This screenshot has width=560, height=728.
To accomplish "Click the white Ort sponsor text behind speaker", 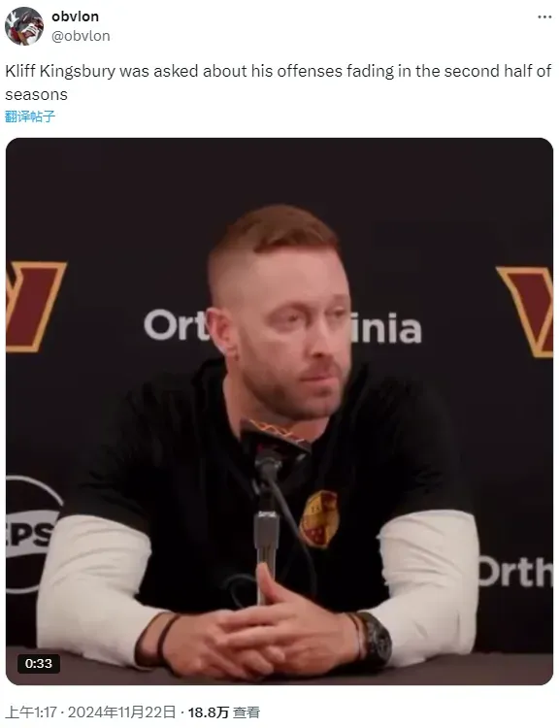I will pos(177,325).
